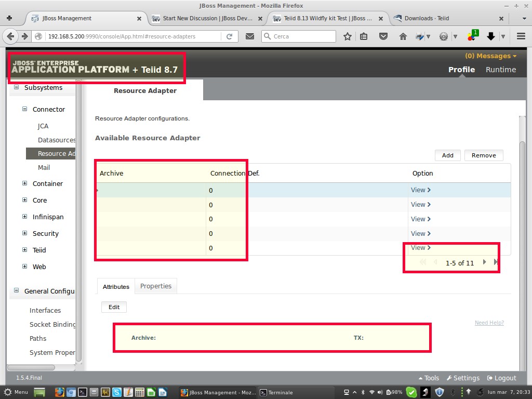The image size is (532, 399).
Task: Click the Pocket save icon
Action: click(x=383, y=36)
